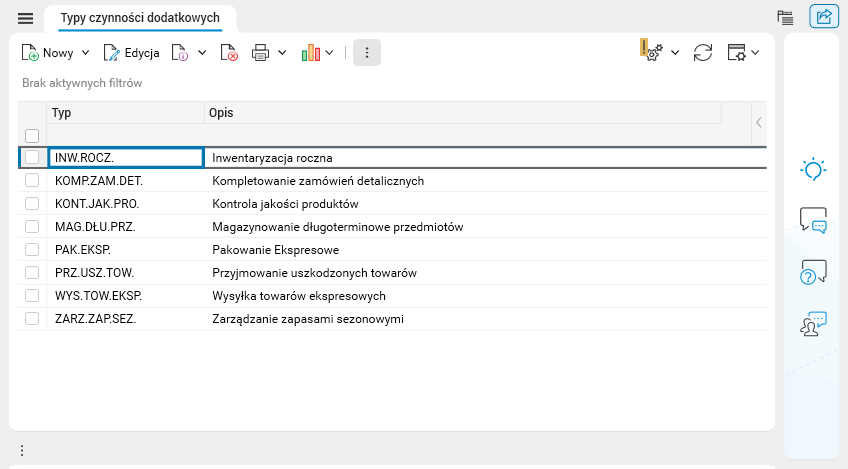Select the MAG.DŁU.PRZ. cell
This screenshot has width=848, height=469.
pos(125,227)
